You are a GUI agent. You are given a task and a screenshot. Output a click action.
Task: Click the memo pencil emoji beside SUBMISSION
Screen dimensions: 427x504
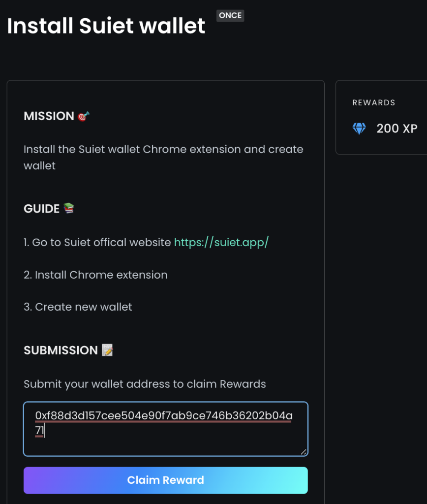coord(107,350)
